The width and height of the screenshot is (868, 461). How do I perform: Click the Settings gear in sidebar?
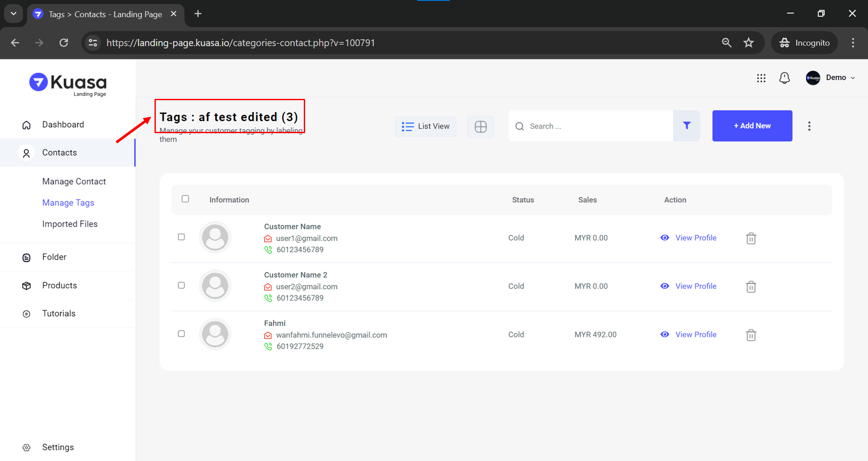27,448
